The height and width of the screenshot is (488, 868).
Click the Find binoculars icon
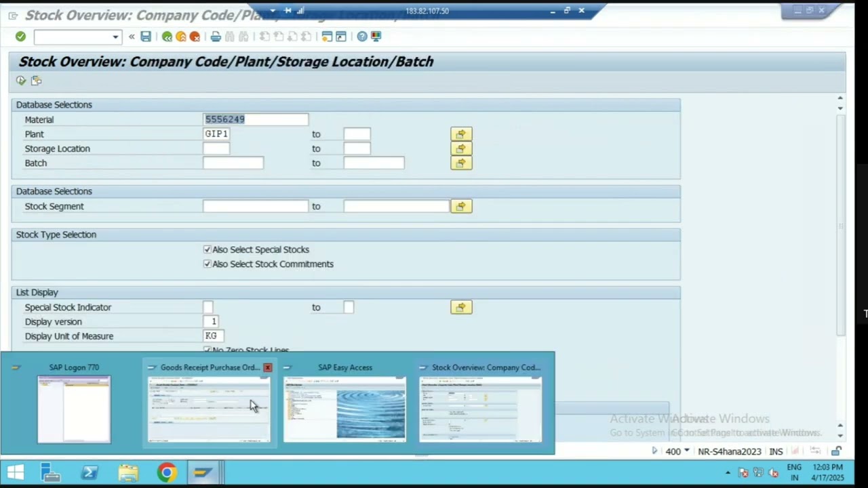click(230, 37)
